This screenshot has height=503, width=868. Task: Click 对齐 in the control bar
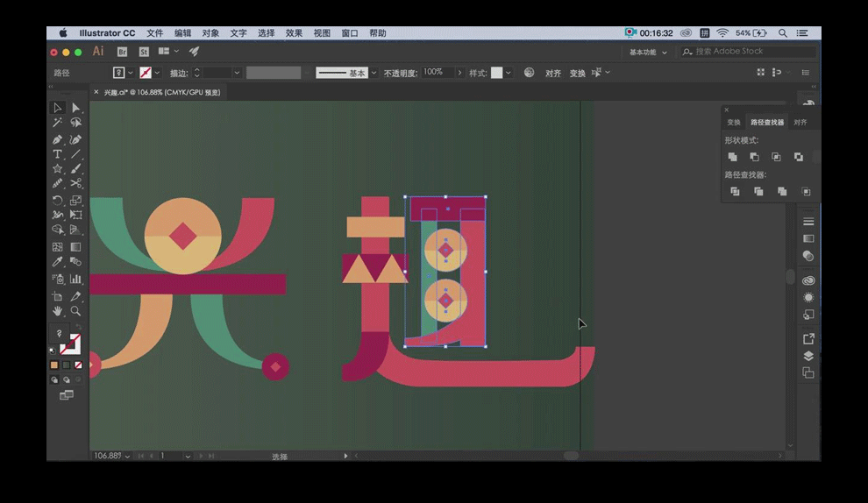553,74
